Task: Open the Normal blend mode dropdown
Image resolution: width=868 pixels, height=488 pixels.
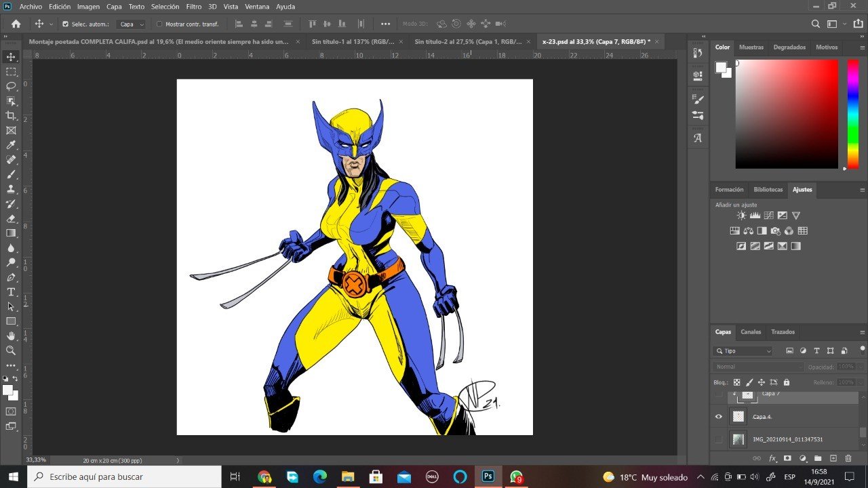Action: [758, 367]
